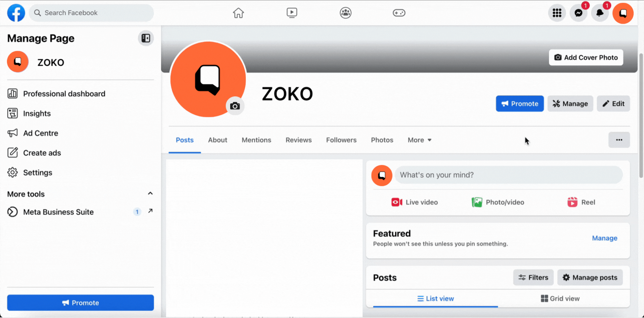Viewport: 644px width, 318px height.
Task: Open the three-dots page options menu
Action: click(619, 140)
